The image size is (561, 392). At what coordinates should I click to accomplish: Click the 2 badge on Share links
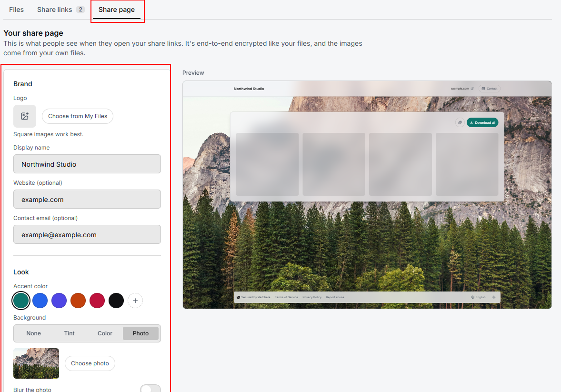[x=80, y=10]
